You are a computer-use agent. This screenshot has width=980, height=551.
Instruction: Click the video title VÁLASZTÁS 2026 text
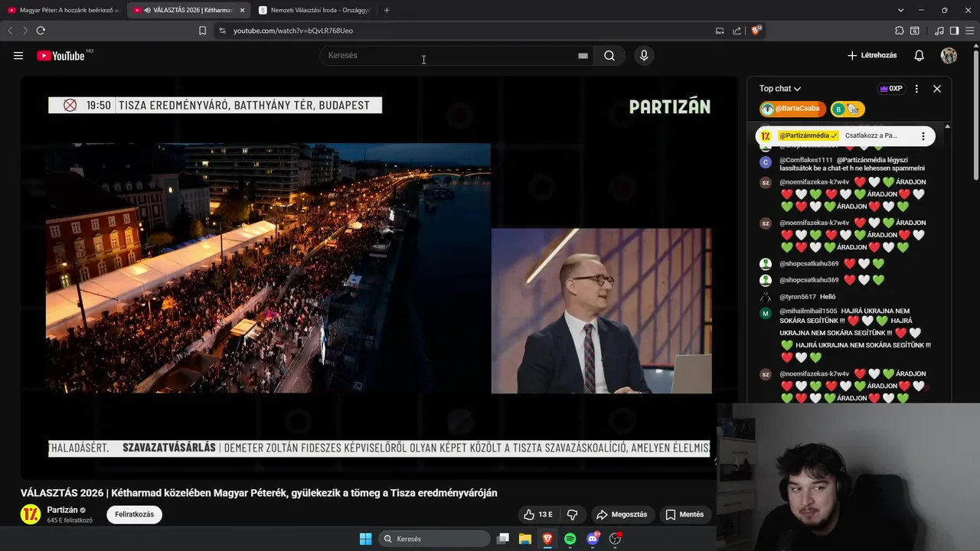[259, 493]
